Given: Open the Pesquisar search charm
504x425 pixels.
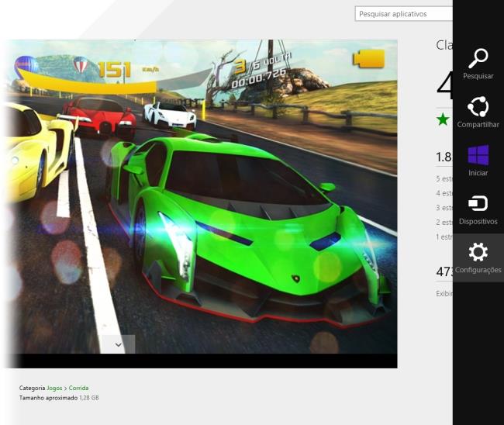Looking at the screenshot, I should click(x=478, y=64).
